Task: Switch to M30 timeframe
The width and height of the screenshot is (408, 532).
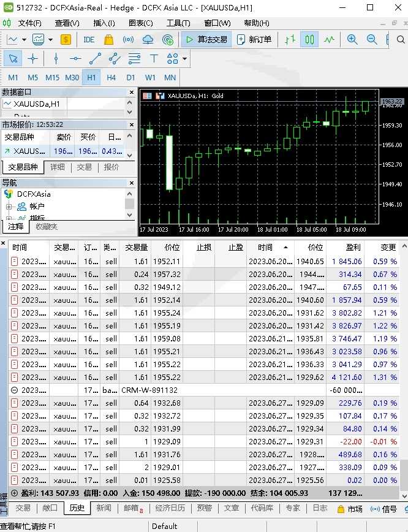Action: pos(72,78)
